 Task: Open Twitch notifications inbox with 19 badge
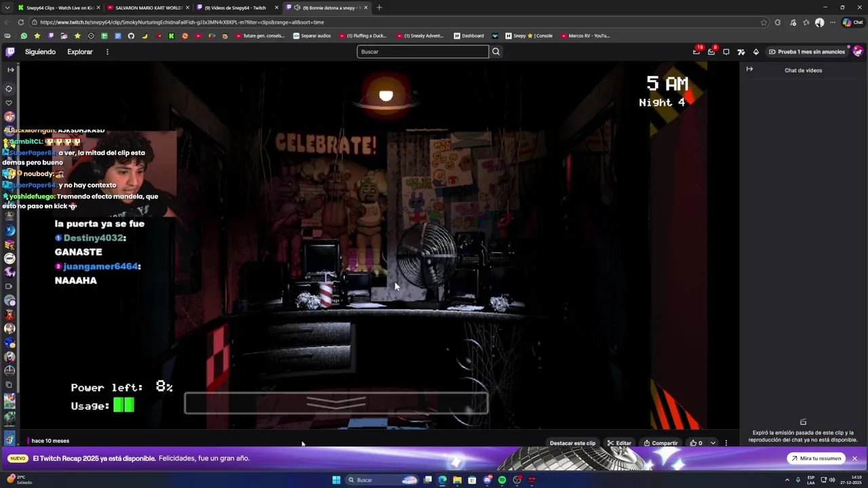coord(696,52)
